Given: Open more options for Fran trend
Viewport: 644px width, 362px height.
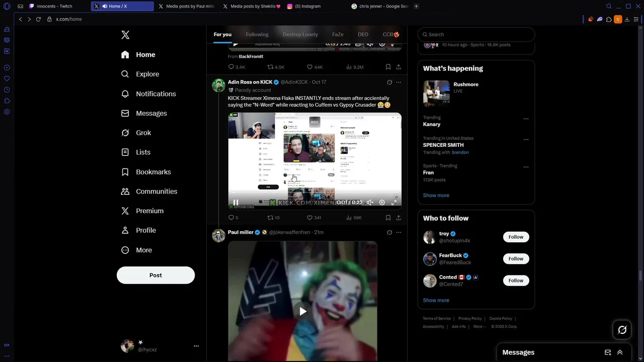Looking at the screenshot, I should tap(526, 167).
